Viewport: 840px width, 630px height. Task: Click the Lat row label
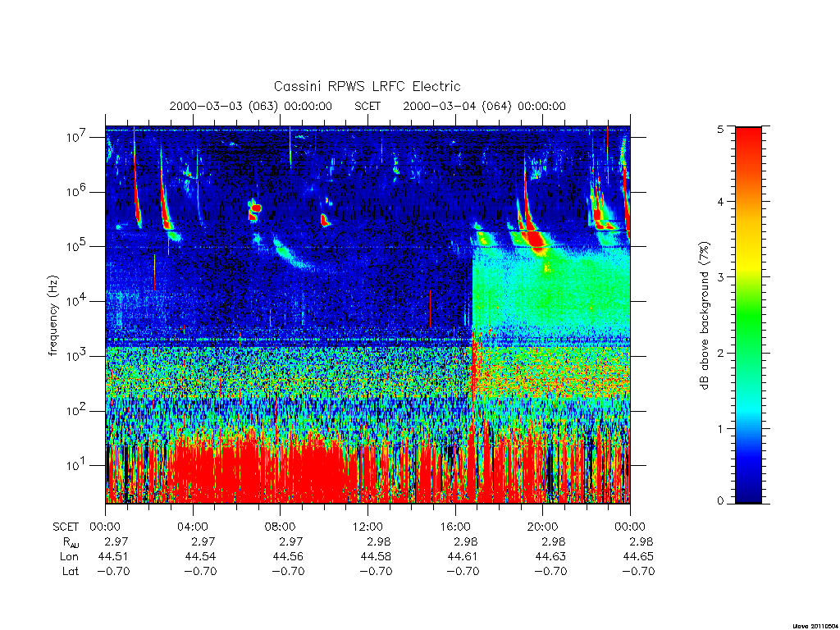click(x=71, y=571)
